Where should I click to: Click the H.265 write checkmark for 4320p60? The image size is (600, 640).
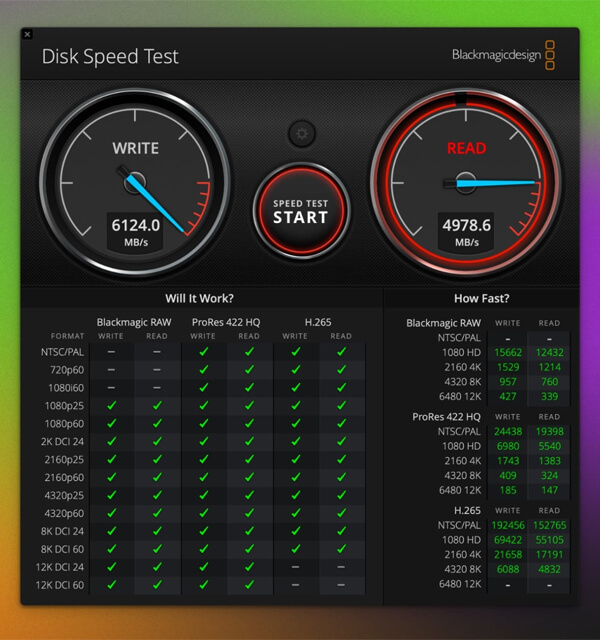pyautogui.click(x=296, y=513)
